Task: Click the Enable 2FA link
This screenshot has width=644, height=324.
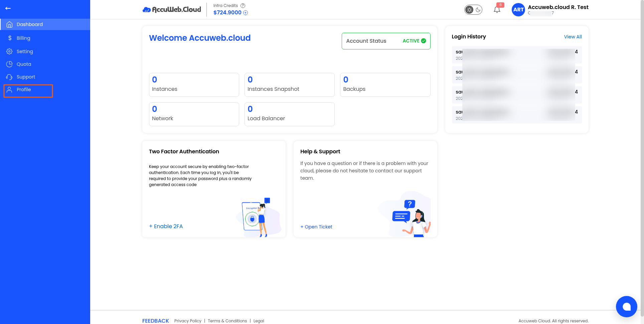Action: pyautogui.click(x=166, y=226)
